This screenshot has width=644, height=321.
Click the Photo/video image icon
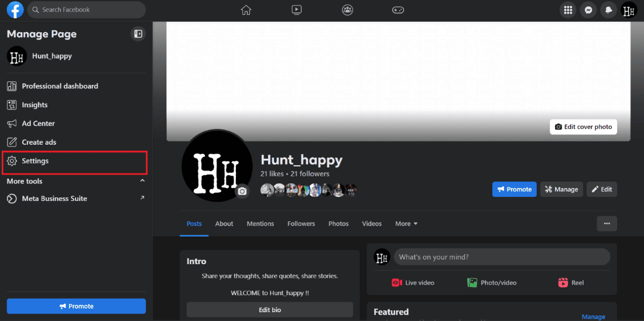click(x=472, y=282)
